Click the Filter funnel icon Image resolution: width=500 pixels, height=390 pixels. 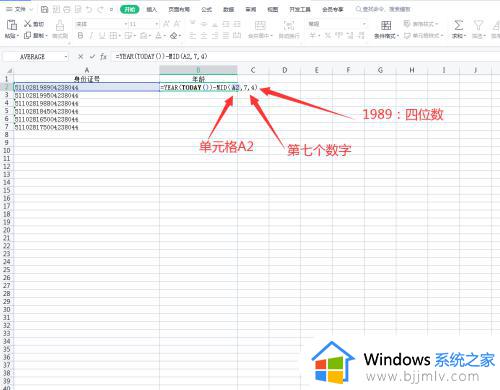point(478,25)
